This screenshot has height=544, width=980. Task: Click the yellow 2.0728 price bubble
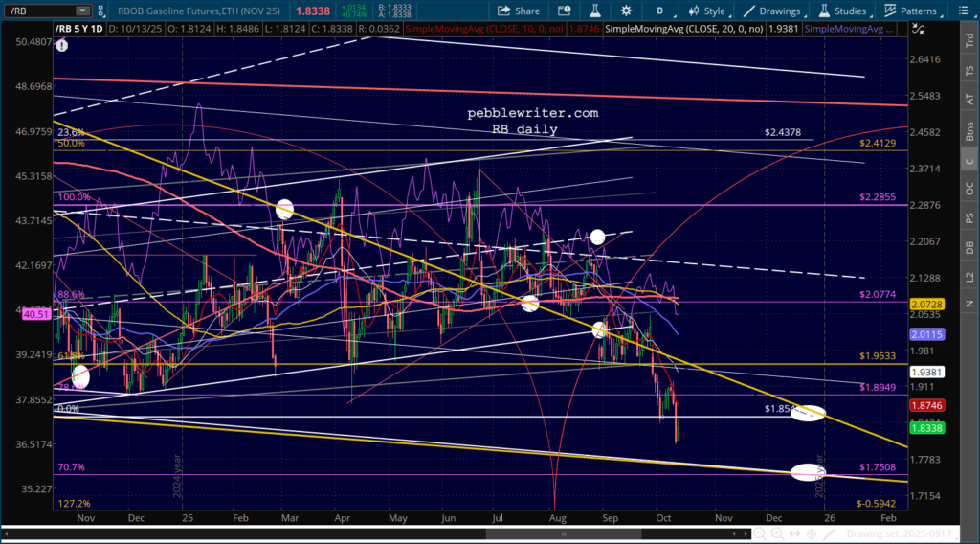pos(926,305)
